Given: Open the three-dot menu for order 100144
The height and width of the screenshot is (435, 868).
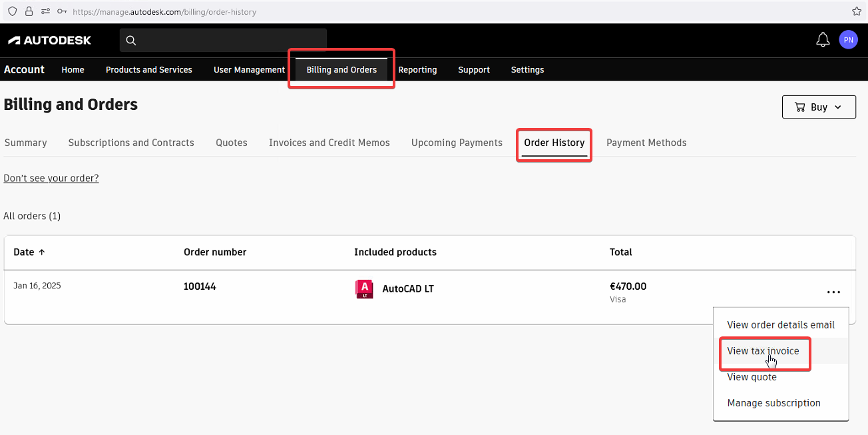Looking at the screenshot, I should point(833,292).
